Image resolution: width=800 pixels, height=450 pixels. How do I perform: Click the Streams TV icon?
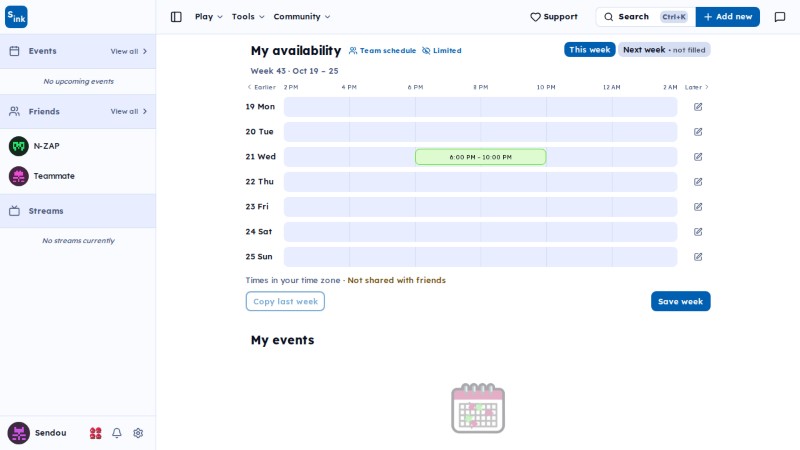coord(14,211)
